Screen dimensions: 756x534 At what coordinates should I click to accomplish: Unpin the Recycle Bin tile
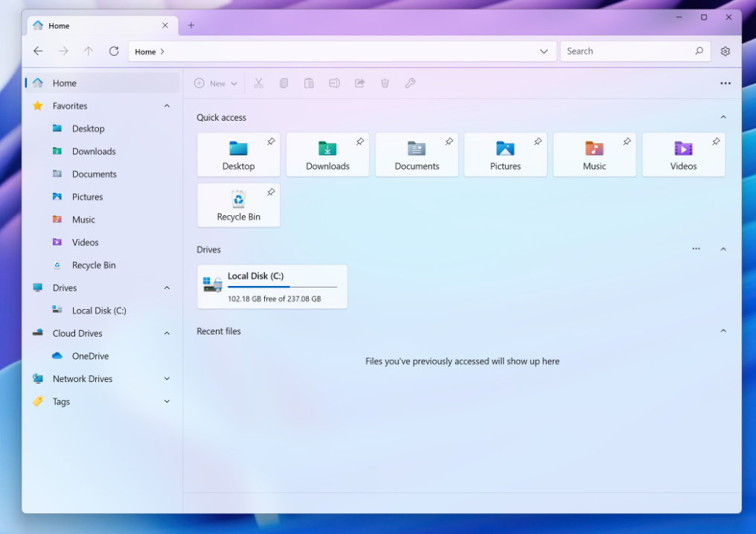pyautogui.click(x=271, y=192)
